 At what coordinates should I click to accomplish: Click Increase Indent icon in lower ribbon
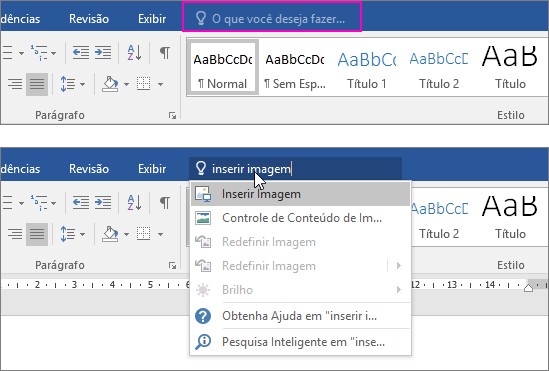[103, 203]
